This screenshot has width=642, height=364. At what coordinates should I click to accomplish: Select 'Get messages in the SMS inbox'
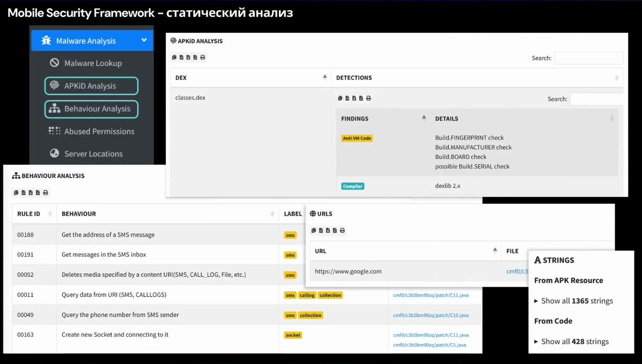click(104, 255)
